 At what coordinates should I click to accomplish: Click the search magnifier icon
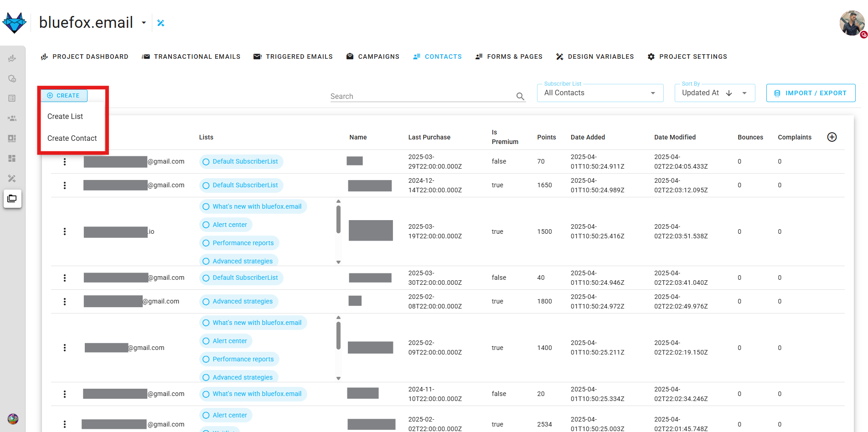coord(520,96)
